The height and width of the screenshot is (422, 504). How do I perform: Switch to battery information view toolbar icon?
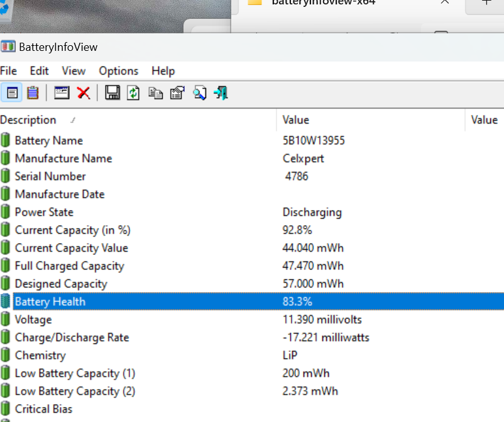tap(11, 93)
